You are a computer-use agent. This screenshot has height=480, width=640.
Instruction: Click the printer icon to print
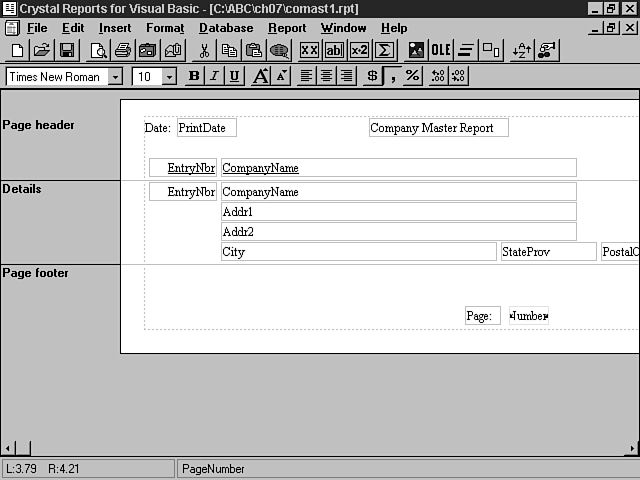click(122, 50)
